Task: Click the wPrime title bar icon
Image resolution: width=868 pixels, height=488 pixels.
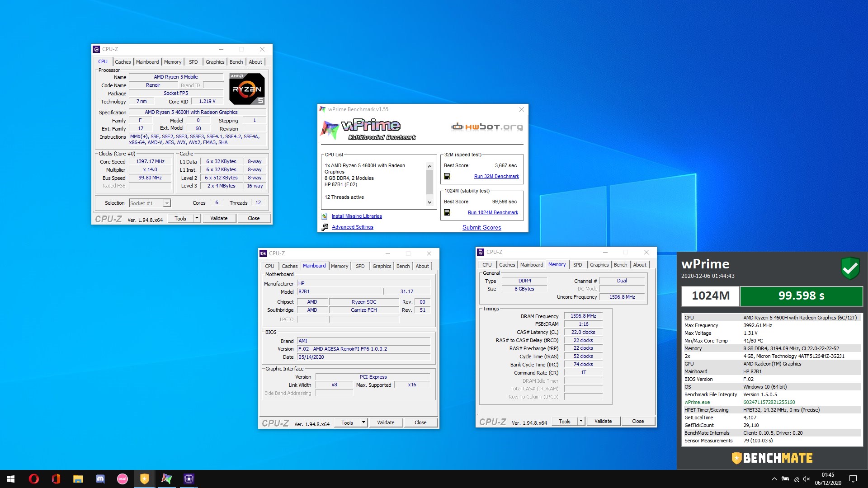Action: (x=322, y=109)
